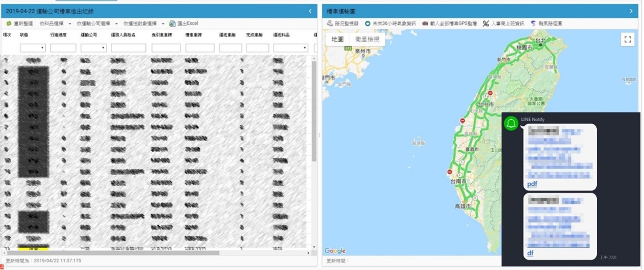Click 人事局上班資訊 toolbar text

pyautogui.click(x=507, y=23)
